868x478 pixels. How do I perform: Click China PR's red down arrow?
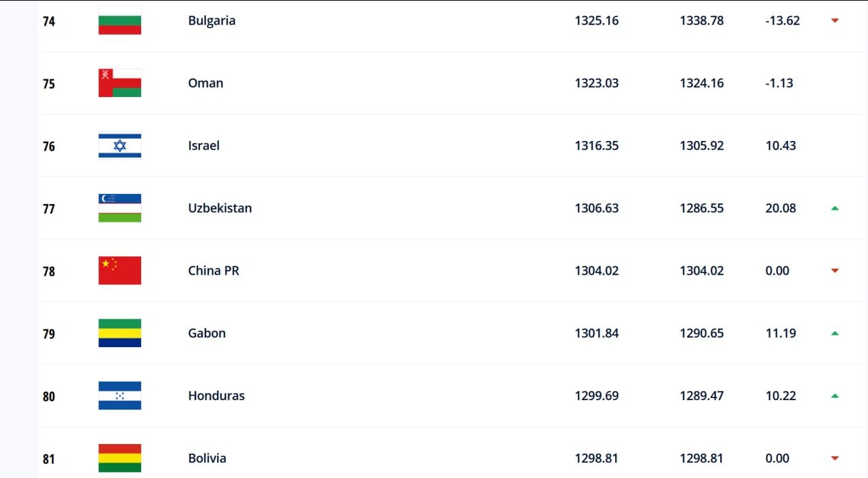(835, 271)
